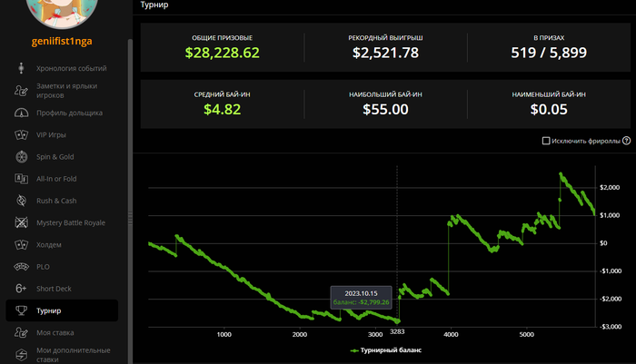This screenshot has width=636, height=364.
Task: Click the All-In or Fold icon
Action: 21,178
